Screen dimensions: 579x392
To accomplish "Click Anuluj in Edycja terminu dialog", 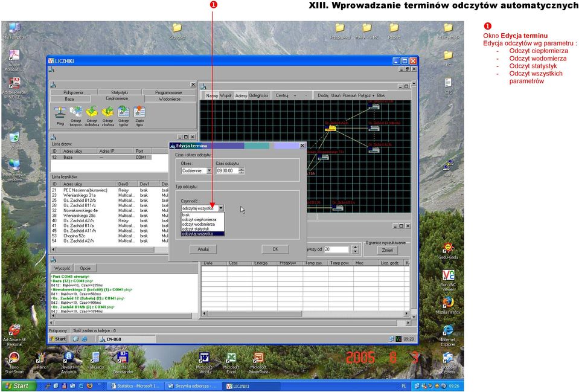I will point(203,249).
